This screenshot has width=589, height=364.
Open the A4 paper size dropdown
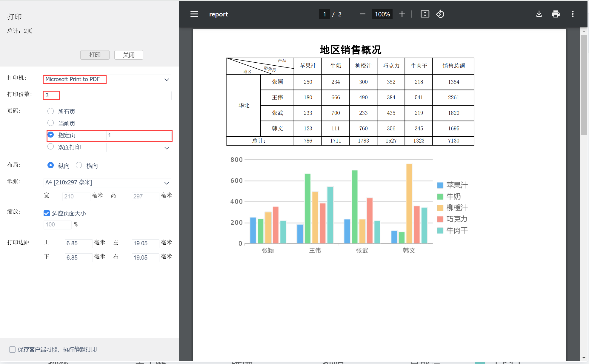click(167, 183)
